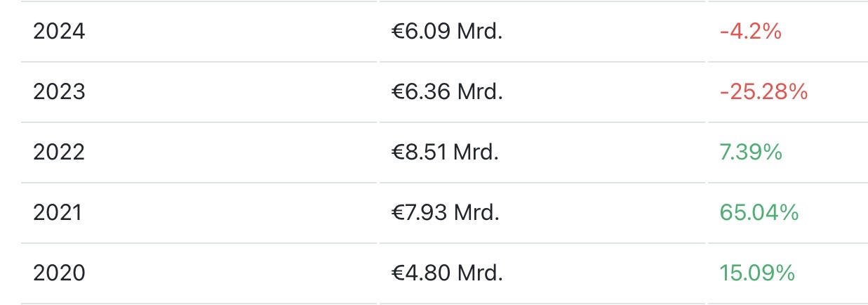Viewport: 868px width, 305px height.
Task: Select the €7.93 Mrd. value
Action: 446,213
